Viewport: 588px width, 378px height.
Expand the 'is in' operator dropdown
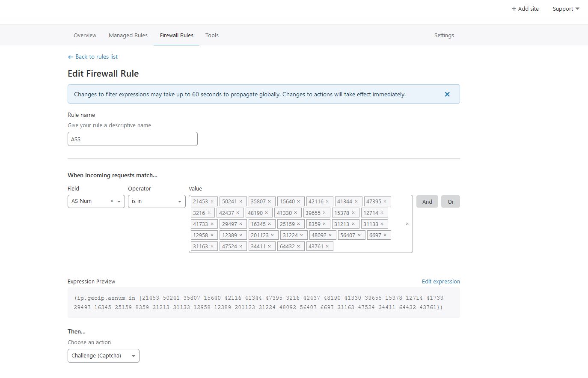click(179, 202)
